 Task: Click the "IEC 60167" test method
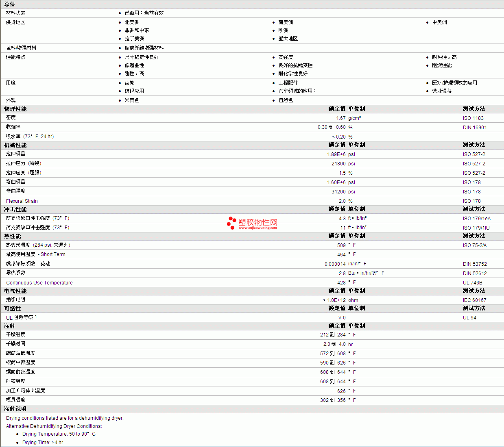tap(475, 300)
